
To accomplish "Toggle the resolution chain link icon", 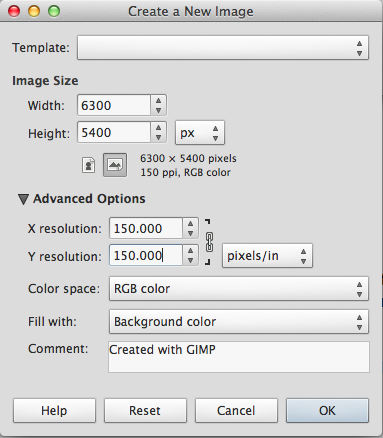I will click(x=209, y=242).
